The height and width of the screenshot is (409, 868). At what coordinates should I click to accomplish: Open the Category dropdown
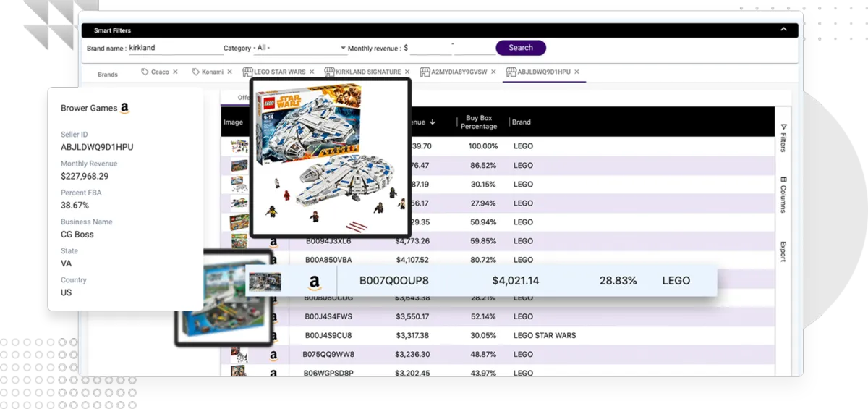coord(299,48)
